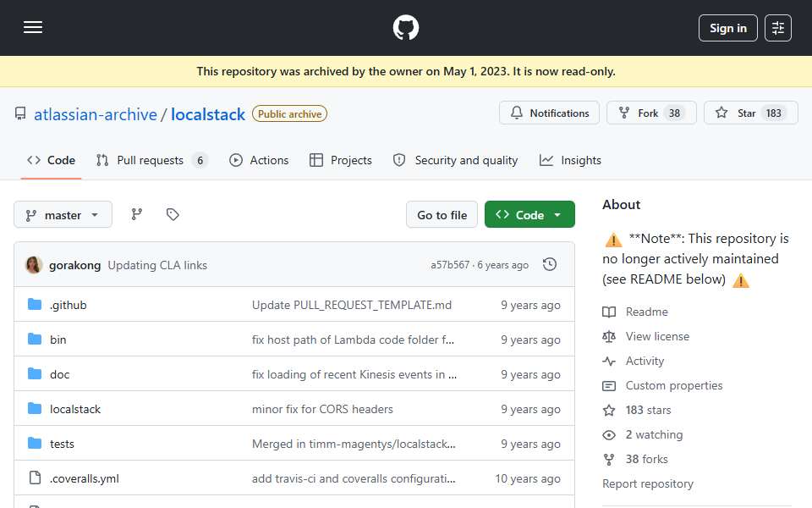This screenshot has height=508, width=812.
Task: Click the bin folder icon
Action: pyautogui.click(x=35, y=339)
